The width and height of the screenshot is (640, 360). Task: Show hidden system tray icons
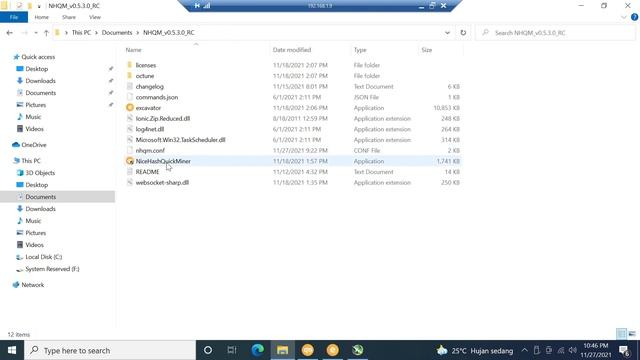(524, 350)
